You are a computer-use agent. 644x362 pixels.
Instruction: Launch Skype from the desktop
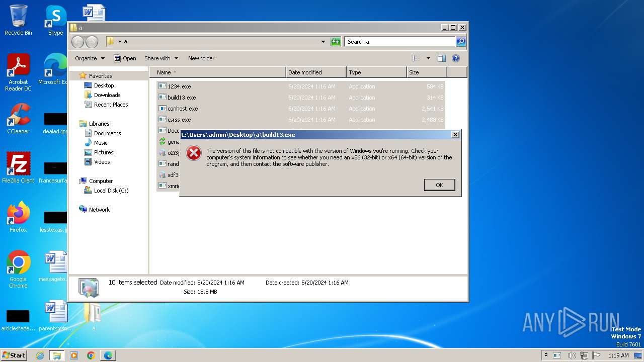tap(55, 20)
